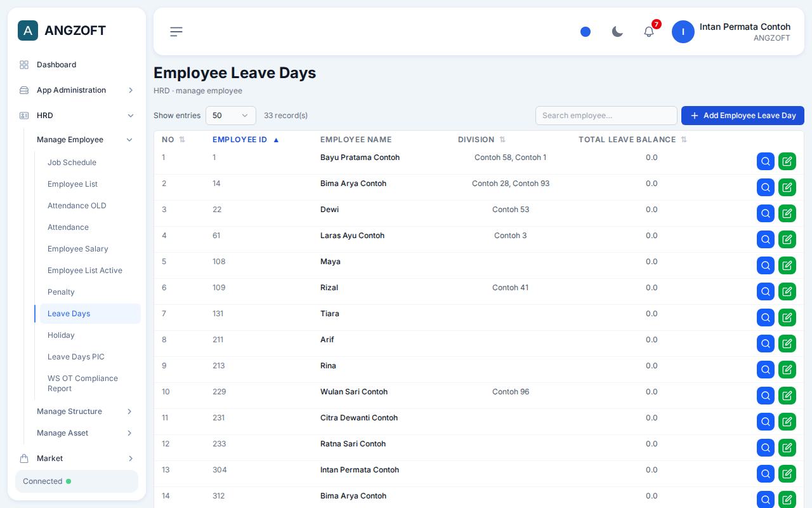View leave details for Laras Ayu Contoh
812x508 pixels.
766,239
